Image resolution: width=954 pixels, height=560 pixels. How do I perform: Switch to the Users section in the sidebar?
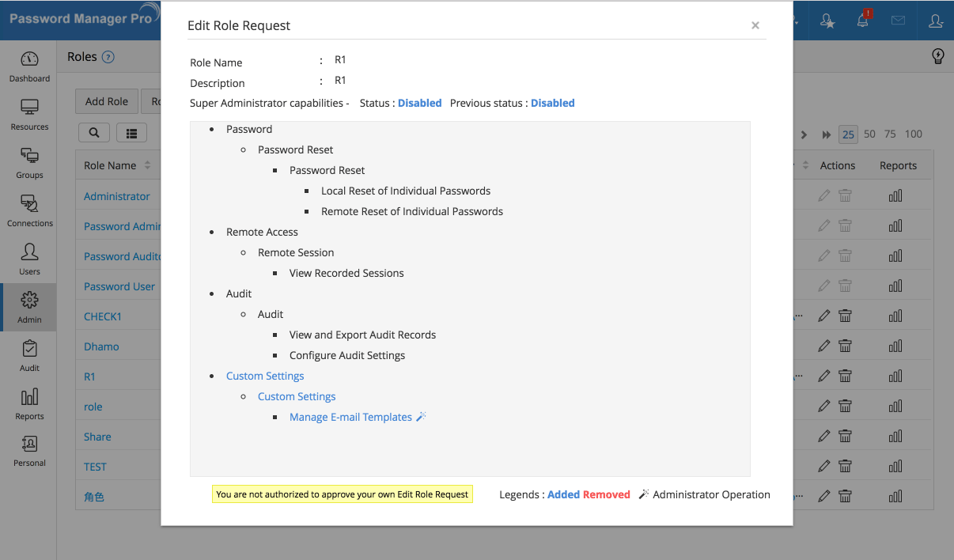(x=29, y=259)
